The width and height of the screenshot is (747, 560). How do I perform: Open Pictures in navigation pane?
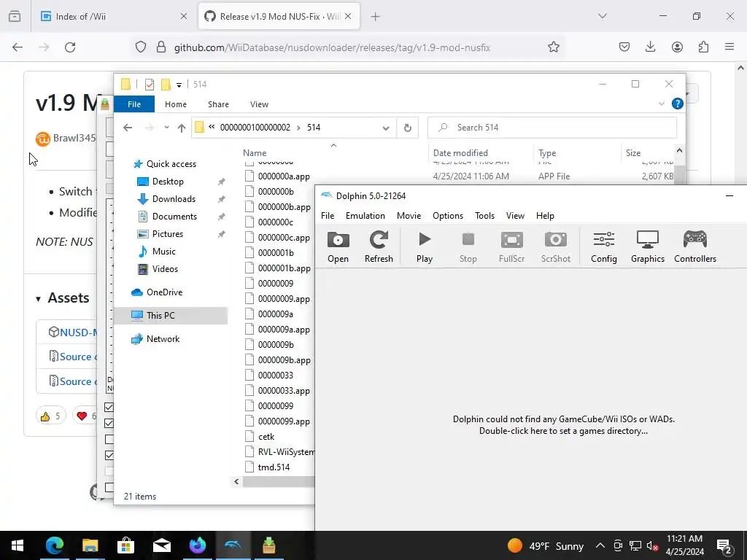(167, 234)
